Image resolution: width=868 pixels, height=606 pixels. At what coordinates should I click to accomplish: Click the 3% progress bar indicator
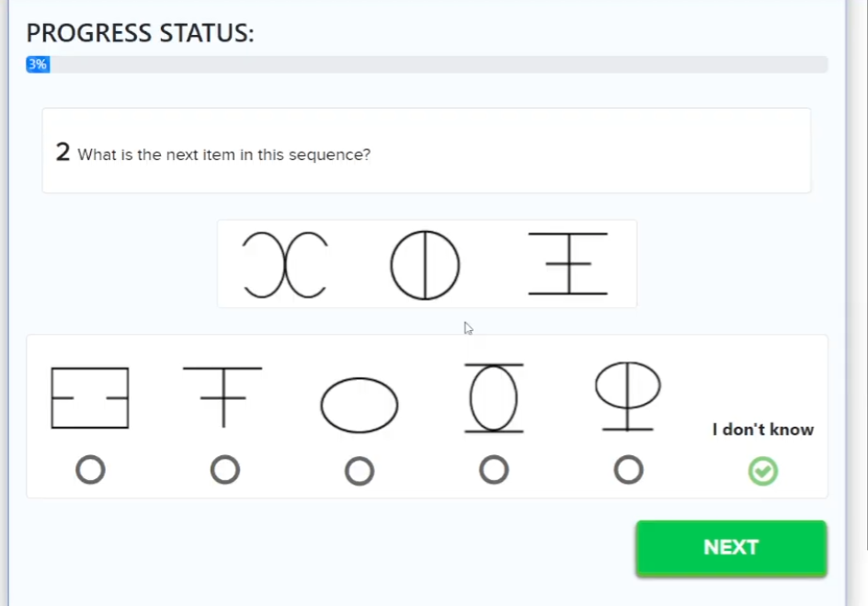pos(38,64)
